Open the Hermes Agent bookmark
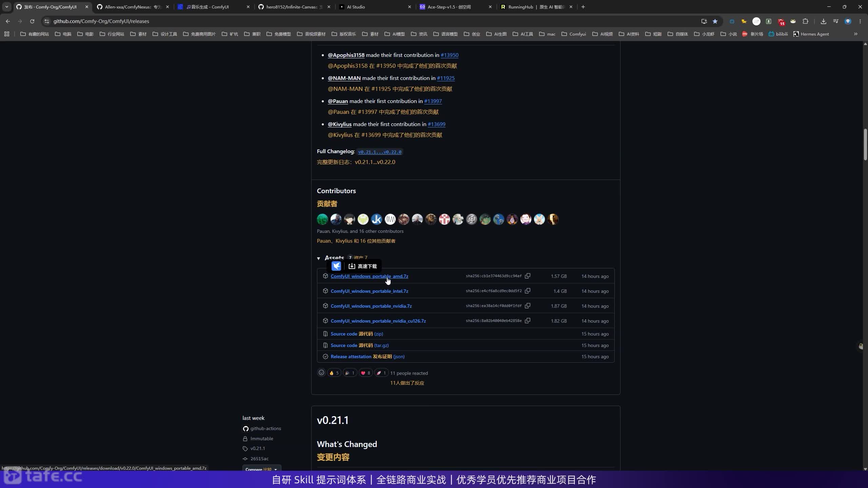 [811, 34]
